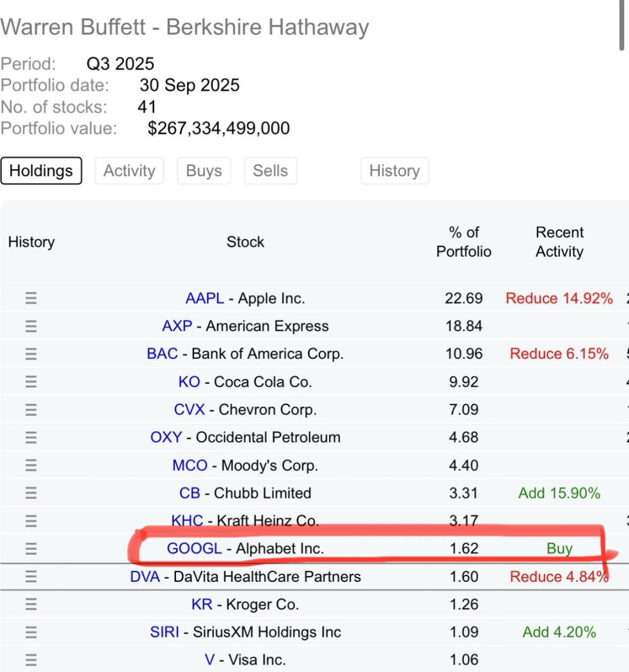Switch to the Buys tab
The width and height of the screenshot is (629, 672).
(x=203, y=171)
